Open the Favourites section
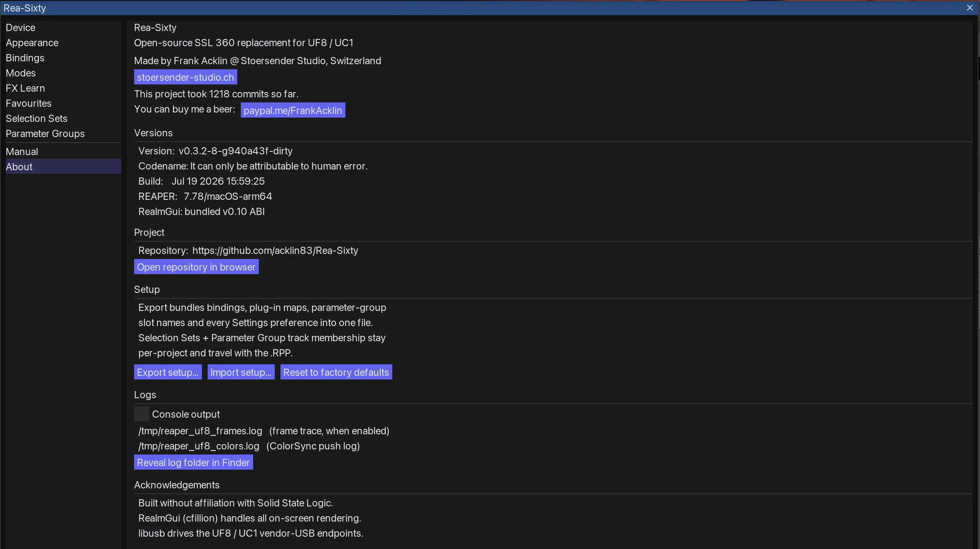980x549 pixels. (x=63, y=103)
